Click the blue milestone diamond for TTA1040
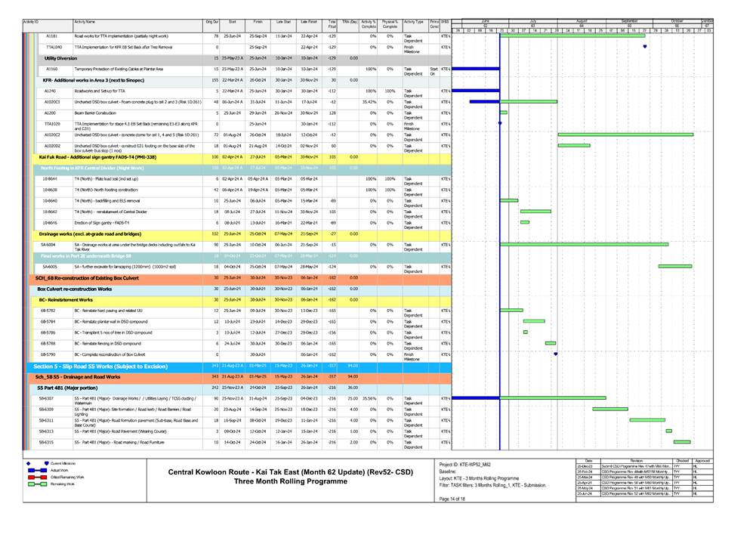This screenshot has width=756, height=535. pyautogui.click(x=644, y=45)
